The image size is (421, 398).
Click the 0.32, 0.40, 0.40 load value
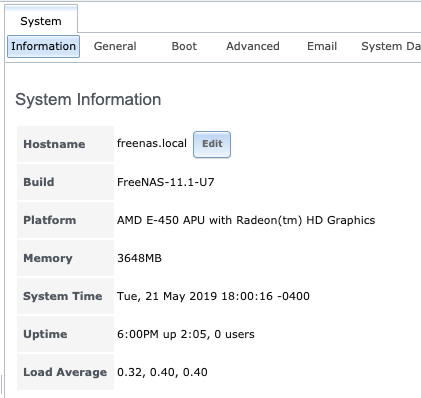pyautogui.click(x=162, y=372)
